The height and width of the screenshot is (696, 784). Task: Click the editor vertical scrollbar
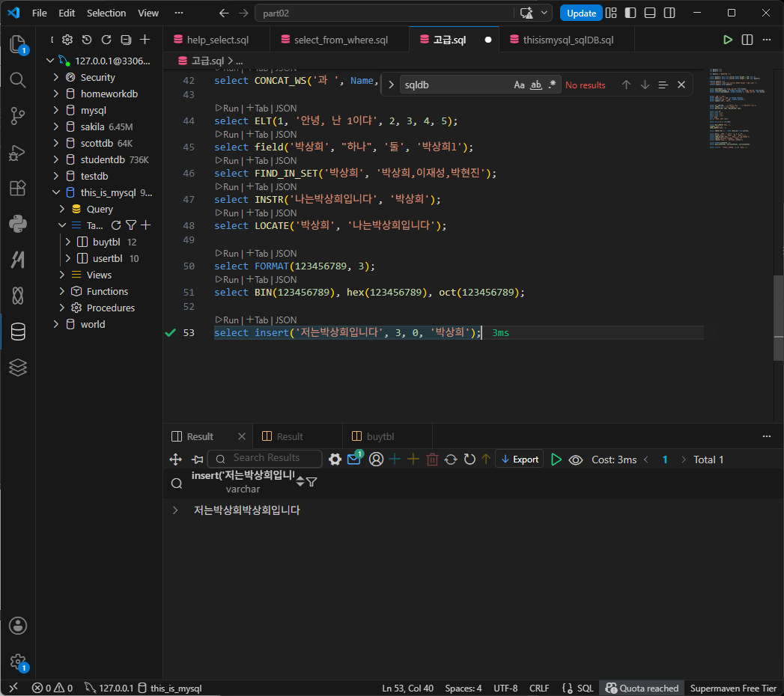coord(779,318)
